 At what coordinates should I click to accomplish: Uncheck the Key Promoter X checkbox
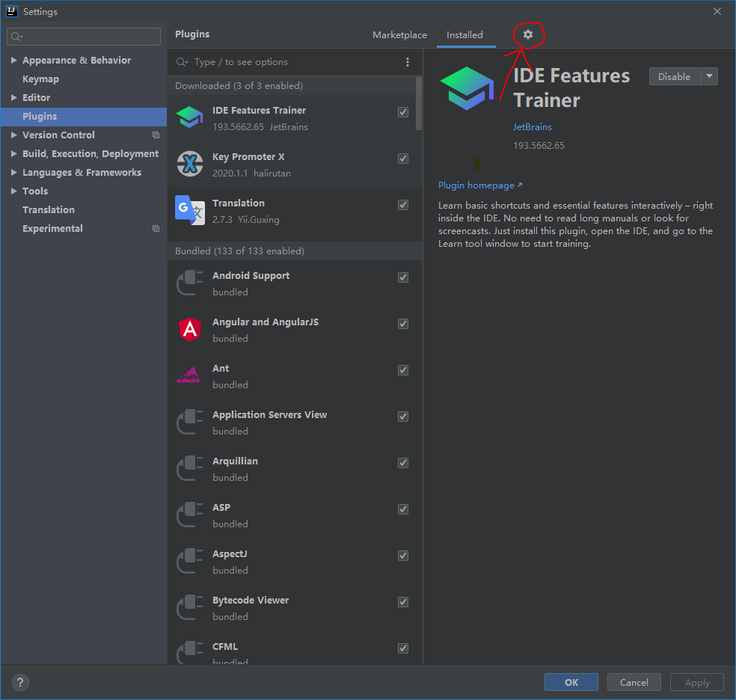403,159
